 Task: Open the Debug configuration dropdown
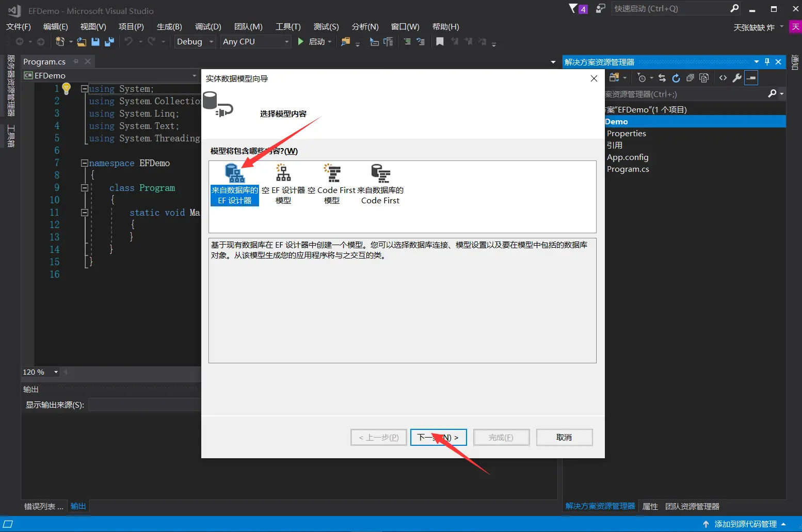click(x=195, y=42)
